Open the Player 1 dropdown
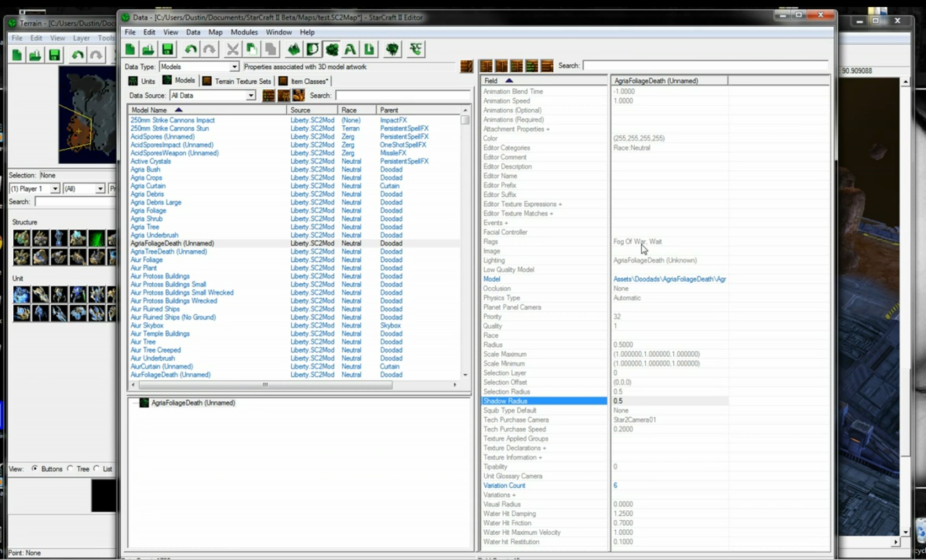 (55, 189)
